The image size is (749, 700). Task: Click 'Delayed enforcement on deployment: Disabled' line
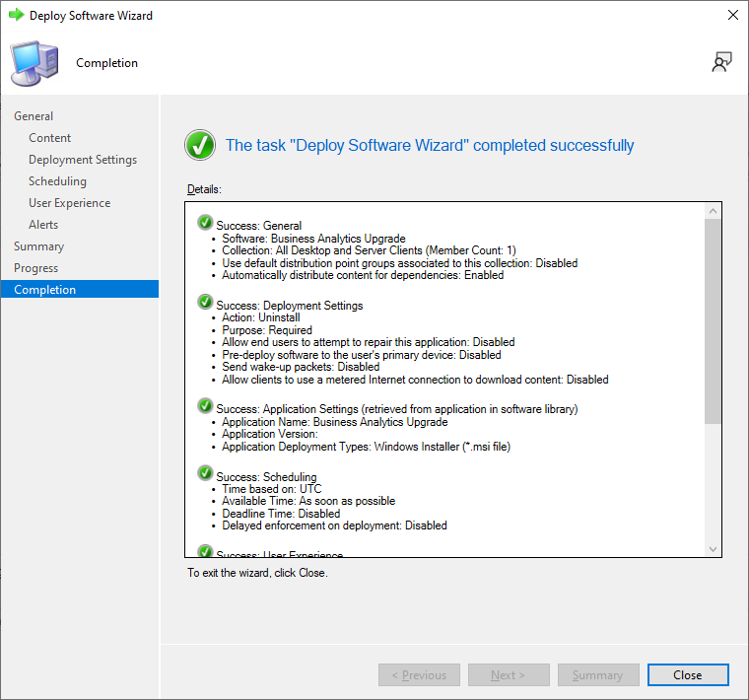tap(334, 525)
